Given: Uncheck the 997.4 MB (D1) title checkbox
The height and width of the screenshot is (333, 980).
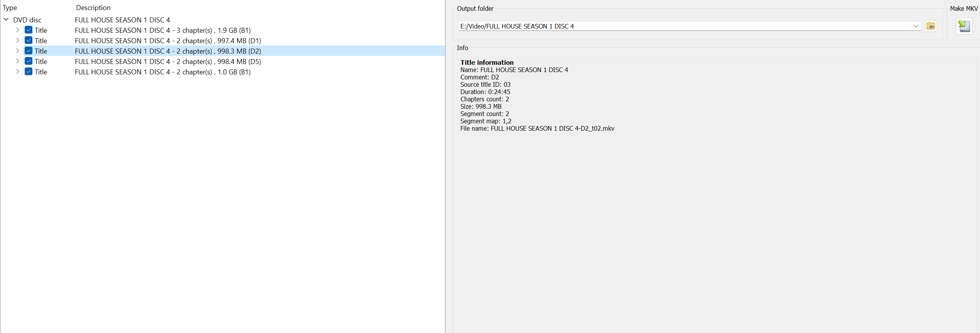Looking at the screenshot, I should (29, 40).
